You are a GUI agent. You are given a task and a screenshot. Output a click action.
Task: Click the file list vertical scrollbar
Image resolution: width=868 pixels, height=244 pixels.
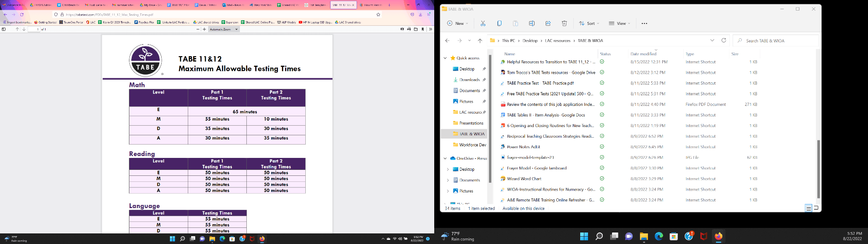pyautogui.click(x=818, y=168)
